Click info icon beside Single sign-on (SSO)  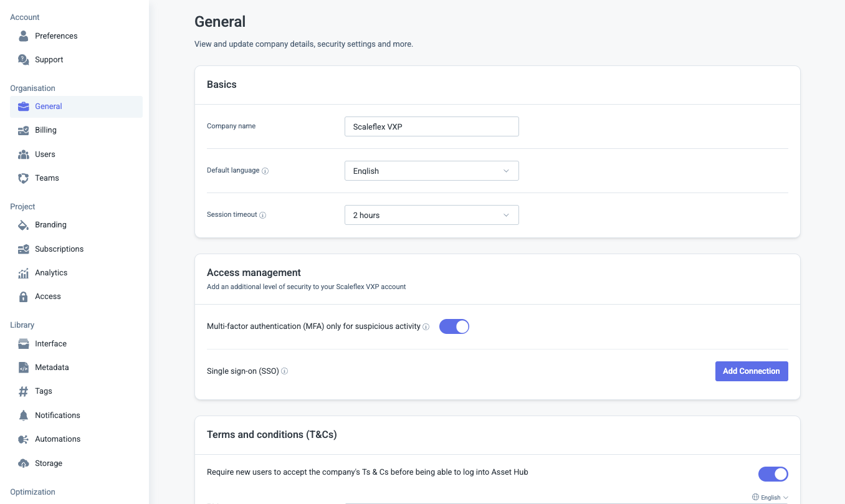[x=284, y=371]
